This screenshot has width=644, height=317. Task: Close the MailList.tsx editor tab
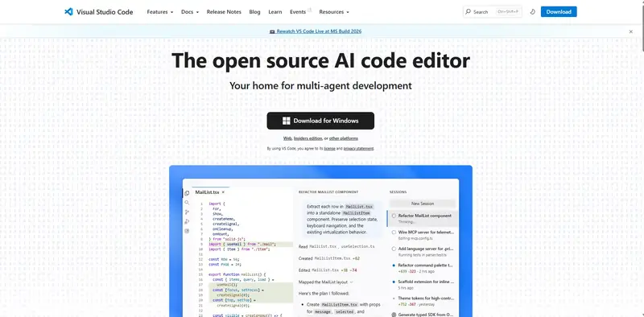coord(223,191)
